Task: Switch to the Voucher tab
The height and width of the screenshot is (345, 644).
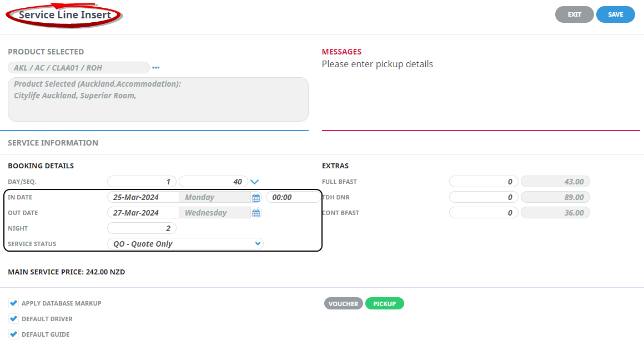Action: tap(343, 304)
